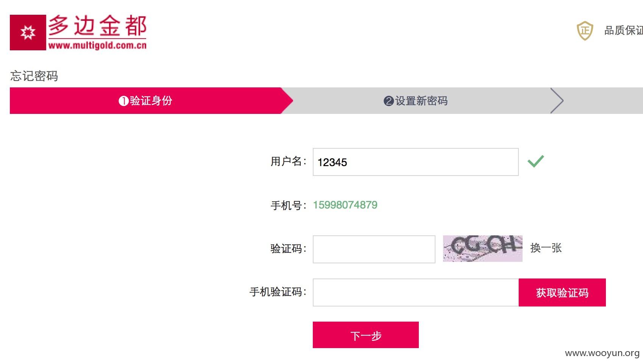Click the chevron arrow after step two
The height and width of the screenshot is (364, 643).
pos(557,101)
